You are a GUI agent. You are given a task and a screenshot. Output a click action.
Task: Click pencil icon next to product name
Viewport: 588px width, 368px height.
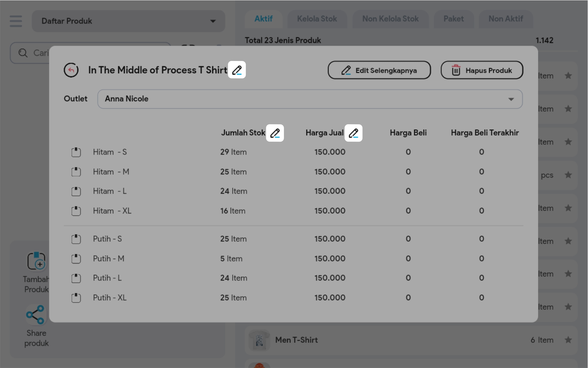pos(237,70)
